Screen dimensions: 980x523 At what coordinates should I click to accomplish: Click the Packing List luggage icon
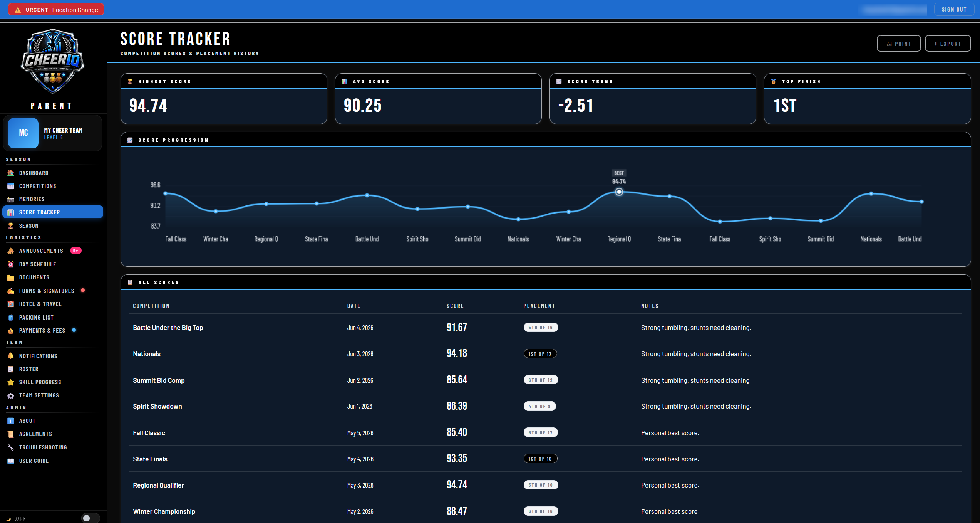tap(11, 318)
